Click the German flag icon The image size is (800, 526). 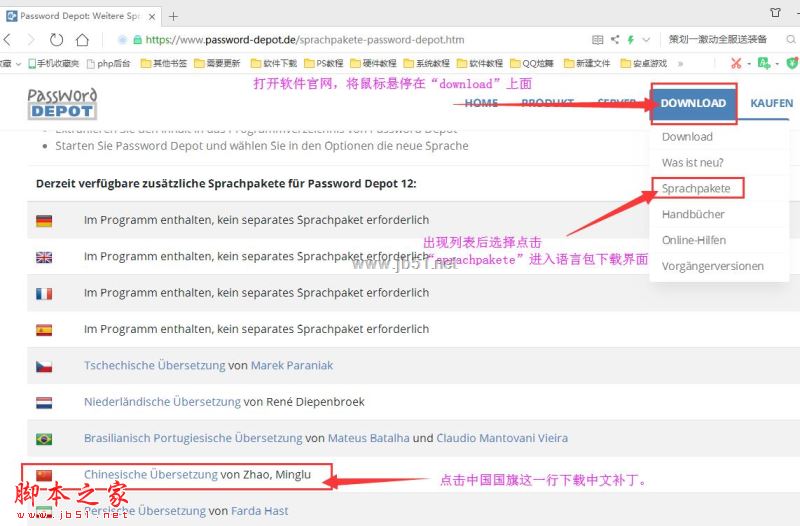tap(44, 221)
